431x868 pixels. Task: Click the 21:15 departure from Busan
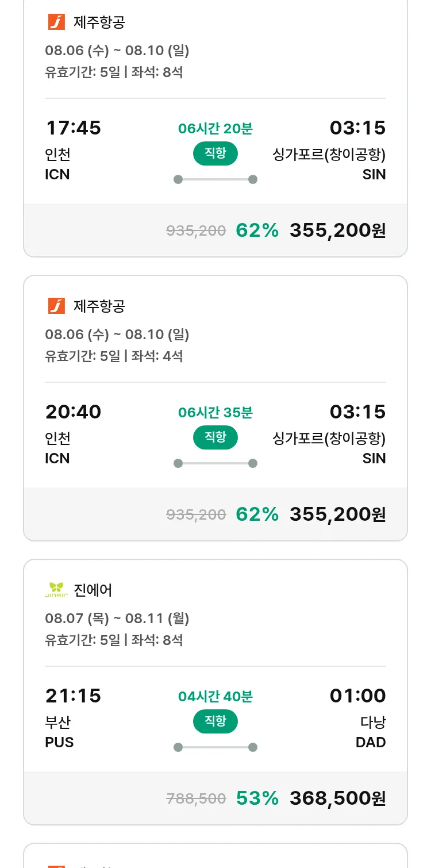click(73, 696)
